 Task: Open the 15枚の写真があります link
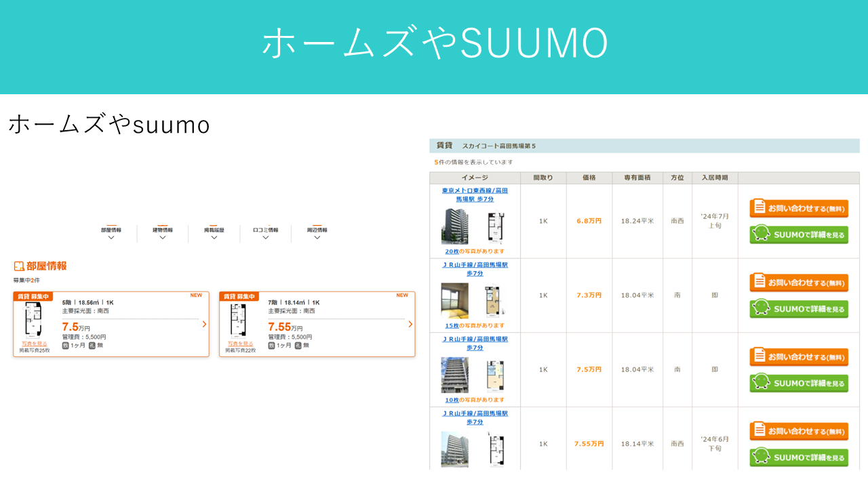(x=475, y=325)
